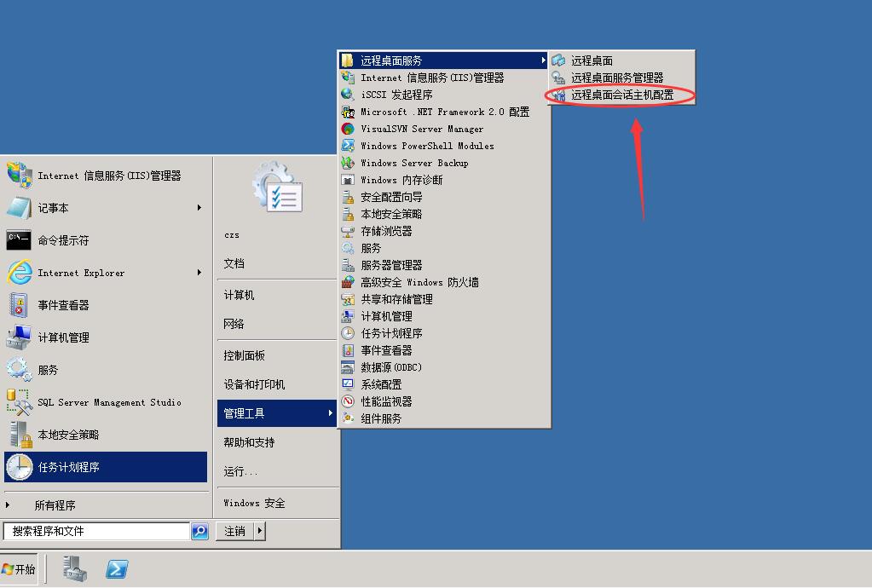Open 设备和打印机
The width and height of the screenshot is (872, 588).
pos(254,384)
